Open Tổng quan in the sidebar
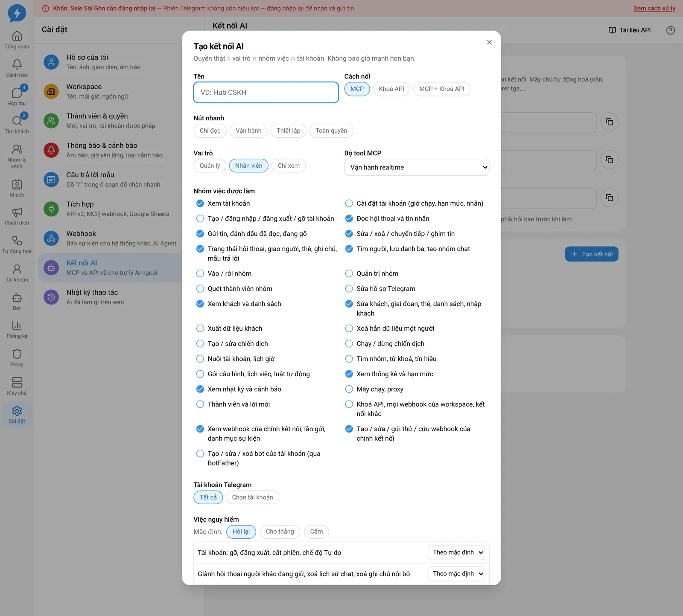The width and height of the screenshot is (683, 616). click(17, 40)
